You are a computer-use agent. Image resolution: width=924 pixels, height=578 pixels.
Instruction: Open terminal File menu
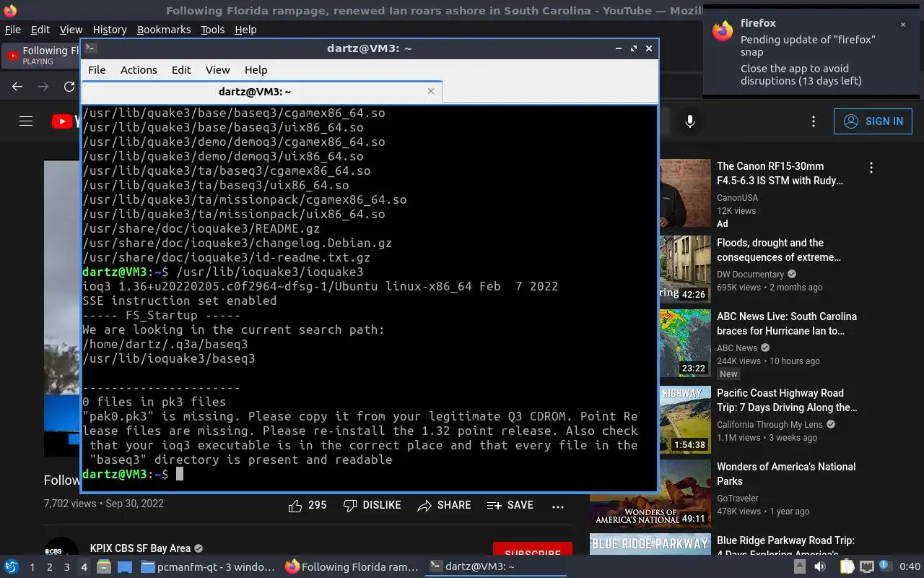click(97, 70)
